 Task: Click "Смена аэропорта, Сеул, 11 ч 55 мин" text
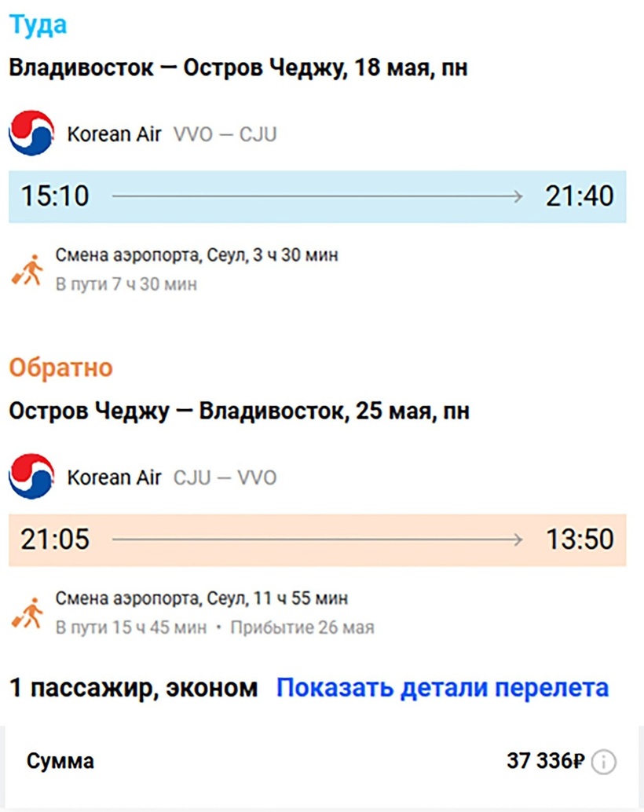[x=202, y=598]
